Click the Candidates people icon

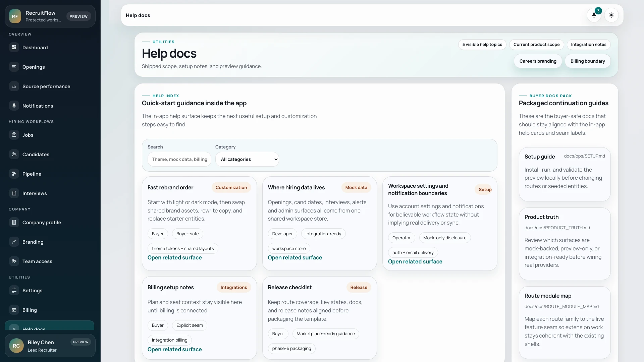pos(14,155)
